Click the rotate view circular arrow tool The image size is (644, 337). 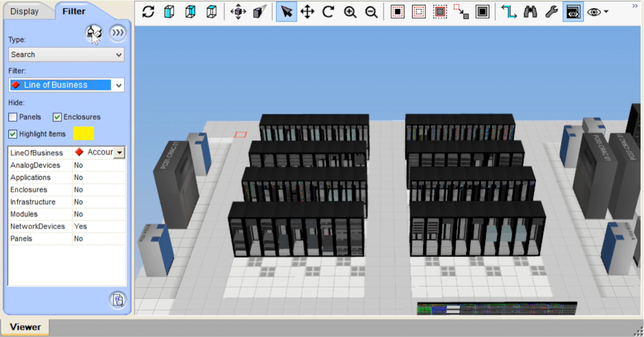pyautogui.click(x=329, y=12)
